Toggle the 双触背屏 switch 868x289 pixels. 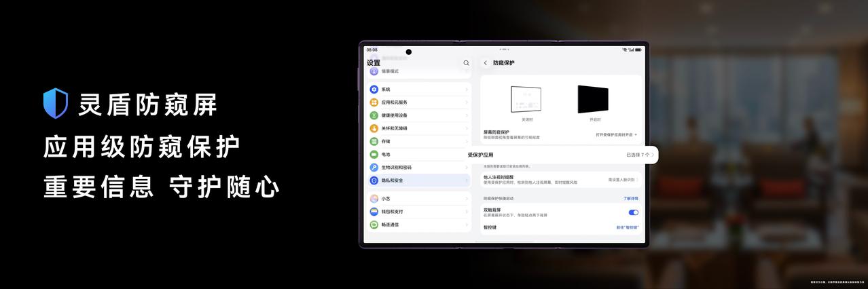634,212
